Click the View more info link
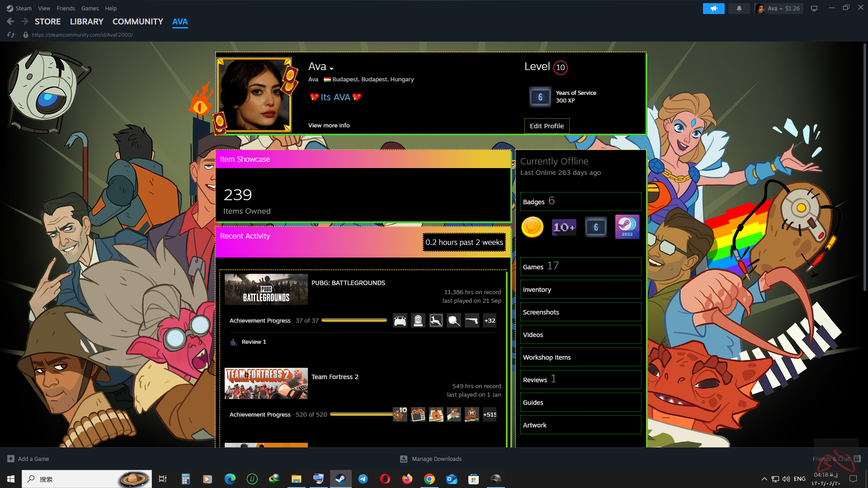 [x=329, y=125]
